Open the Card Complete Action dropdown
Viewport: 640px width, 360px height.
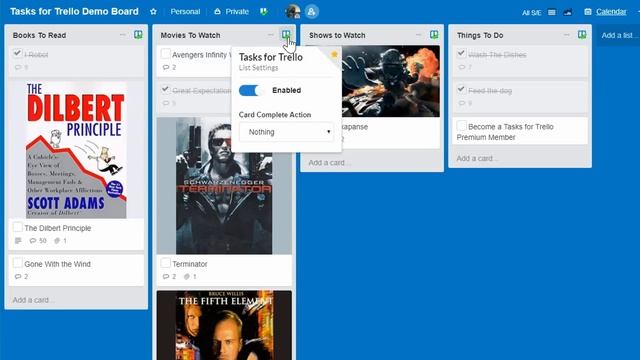tap(286, 132)
